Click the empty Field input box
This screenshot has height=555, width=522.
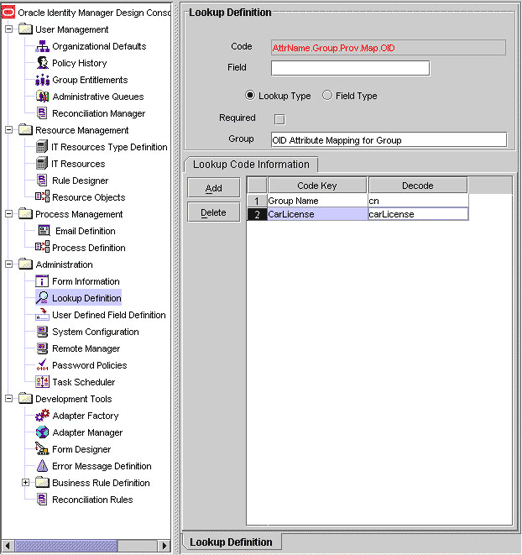tap(350, 68)
